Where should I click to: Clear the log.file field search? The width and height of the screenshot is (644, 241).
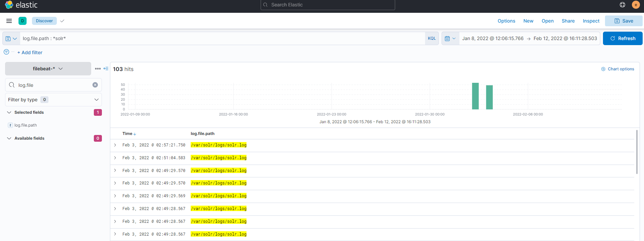tap(95, 85)
